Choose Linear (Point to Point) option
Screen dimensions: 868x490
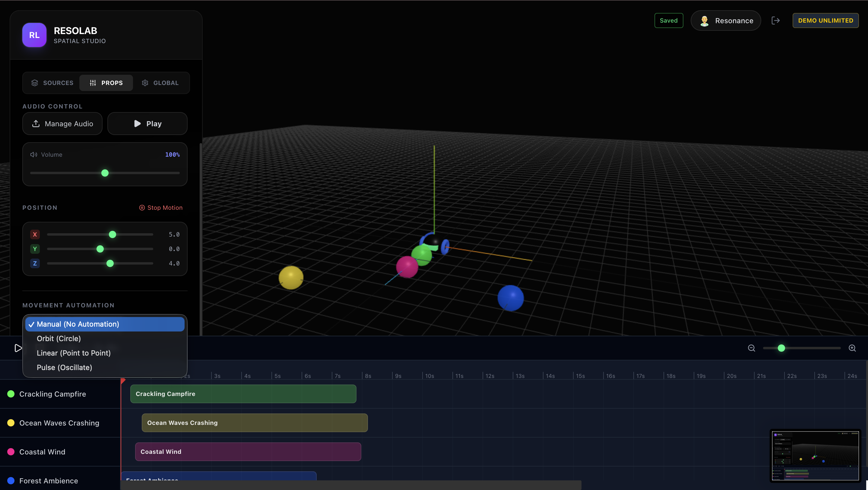click(x=74, y=353)
